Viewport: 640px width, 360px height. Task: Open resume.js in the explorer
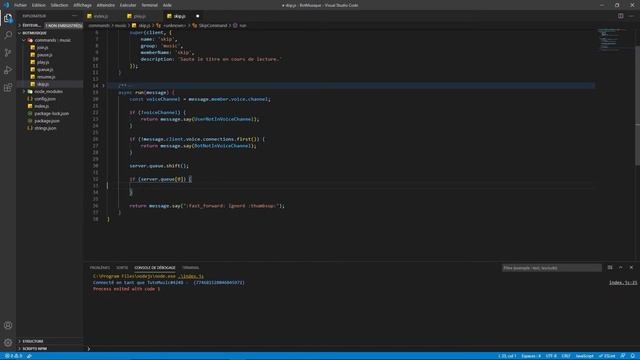tap(46, 77)
